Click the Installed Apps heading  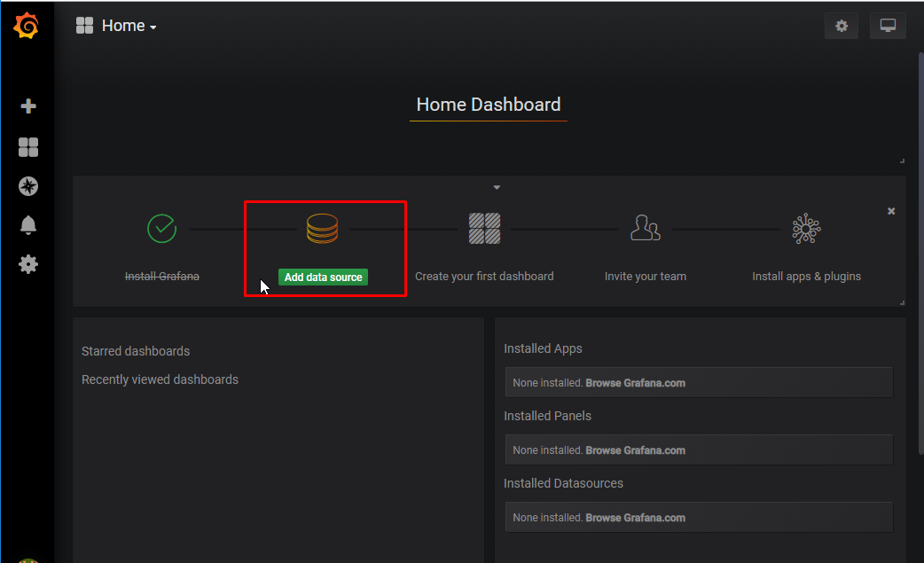pyautogui.click(x=543, y=348)
